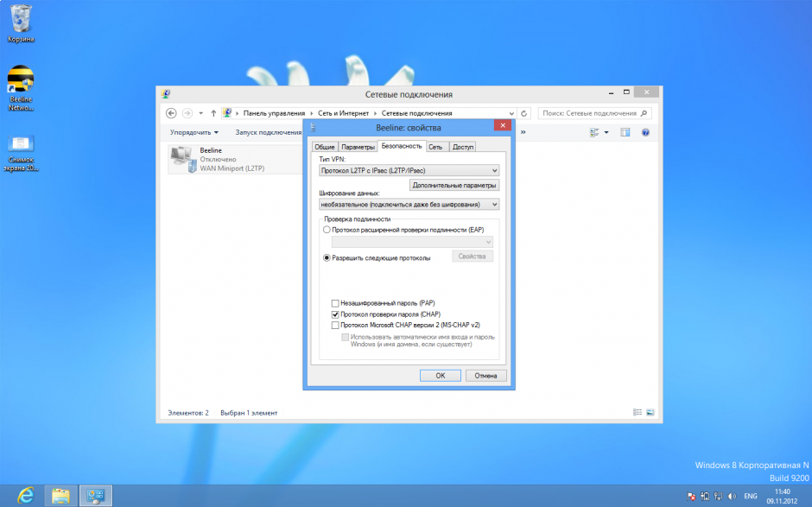Open the clock showing 11:40
Viewport: 812px width, 507px height.
click(783, 496)
